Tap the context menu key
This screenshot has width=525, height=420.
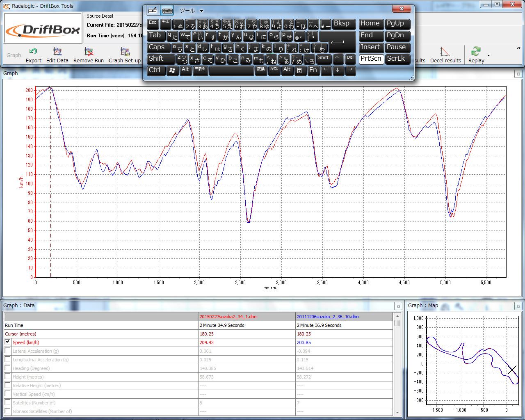(x=300, y=70)
